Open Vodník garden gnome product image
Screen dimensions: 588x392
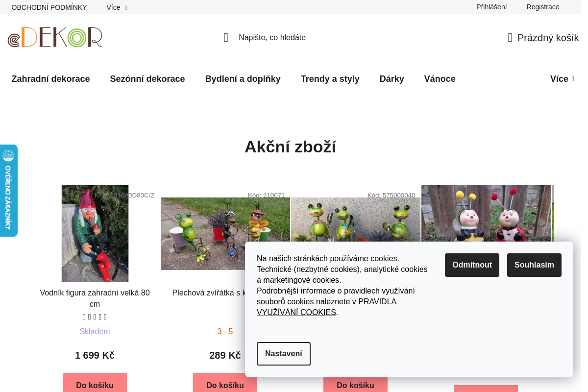pyautogui.click(x=95, y=234)
